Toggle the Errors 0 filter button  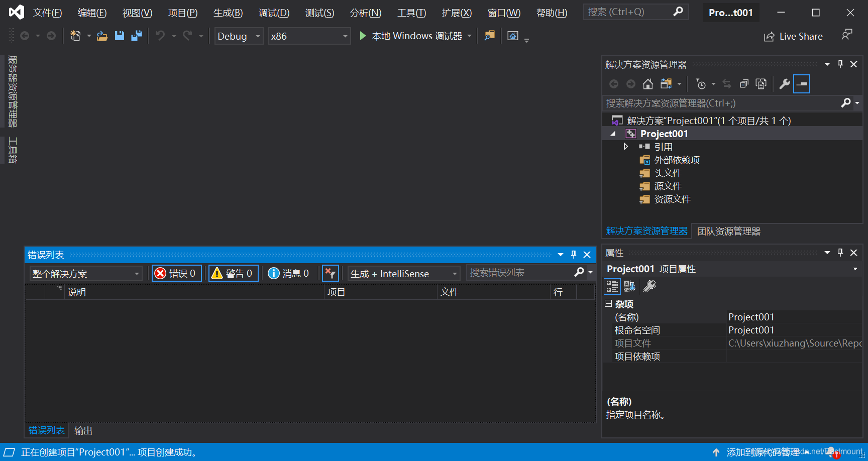coord(176,273)
